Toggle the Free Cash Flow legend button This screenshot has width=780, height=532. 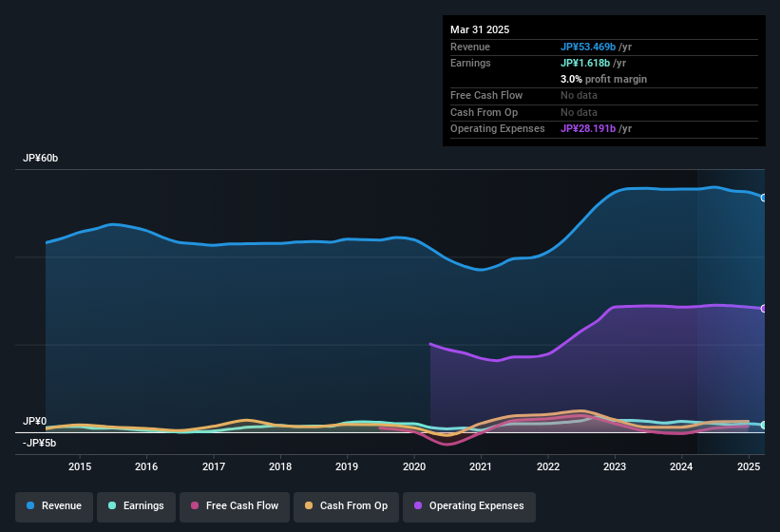pos(235,506)
